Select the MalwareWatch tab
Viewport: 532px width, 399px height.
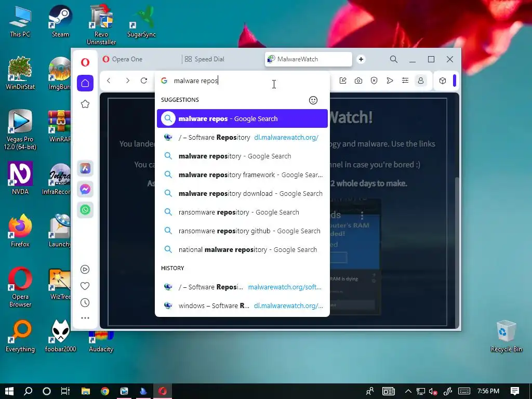click(308, 59)
